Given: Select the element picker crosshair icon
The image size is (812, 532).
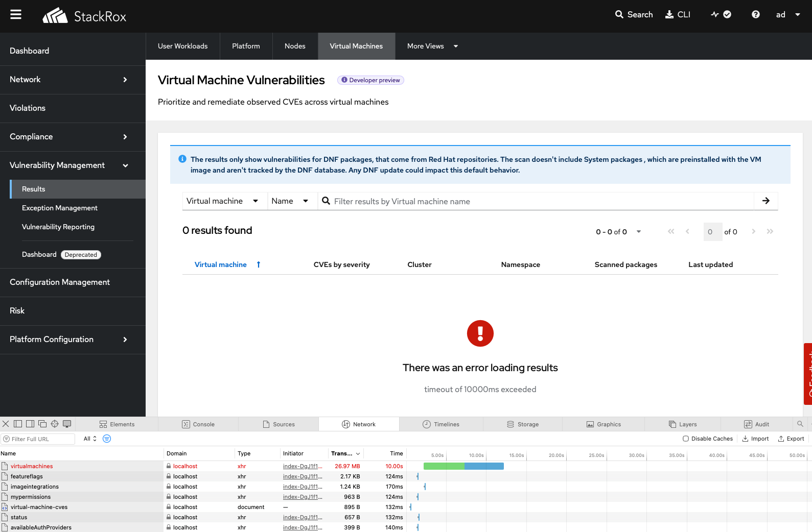Looking at the screenshot, I should click(55, 424).
